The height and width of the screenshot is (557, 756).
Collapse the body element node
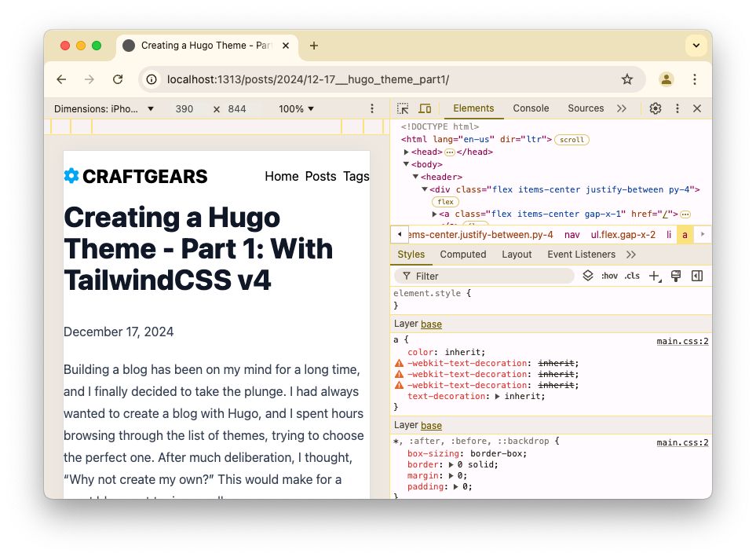pyautogui.click(x=407, y=165)
